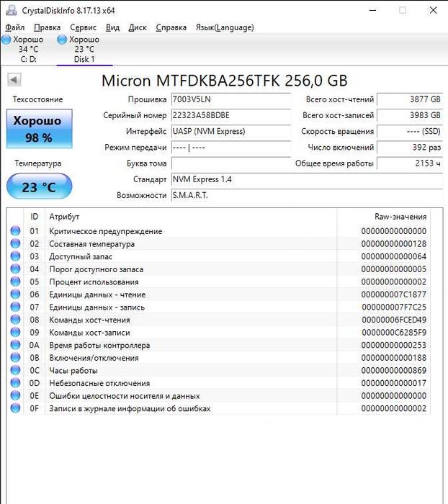The height and width of the screenshot is (504, 448).
Task: Click the empty Буква тома field
Action: 231,163
